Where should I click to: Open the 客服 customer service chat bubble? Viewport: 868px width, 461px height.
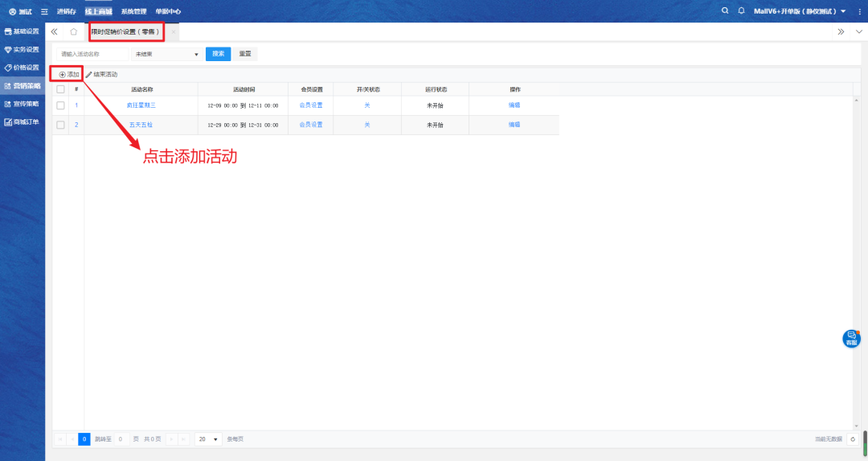tap(851, 339)
